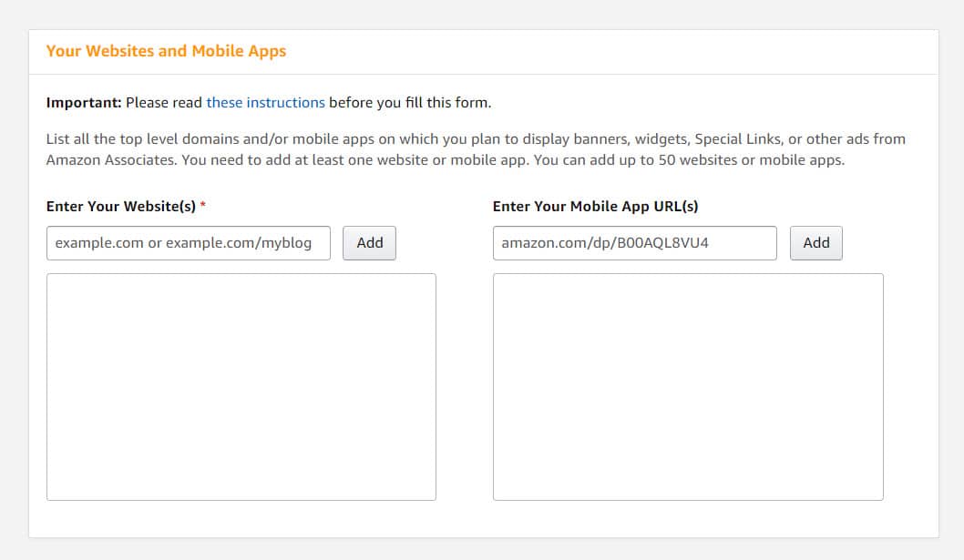Select the instructions paragraph about top level domains

[474, 148]
